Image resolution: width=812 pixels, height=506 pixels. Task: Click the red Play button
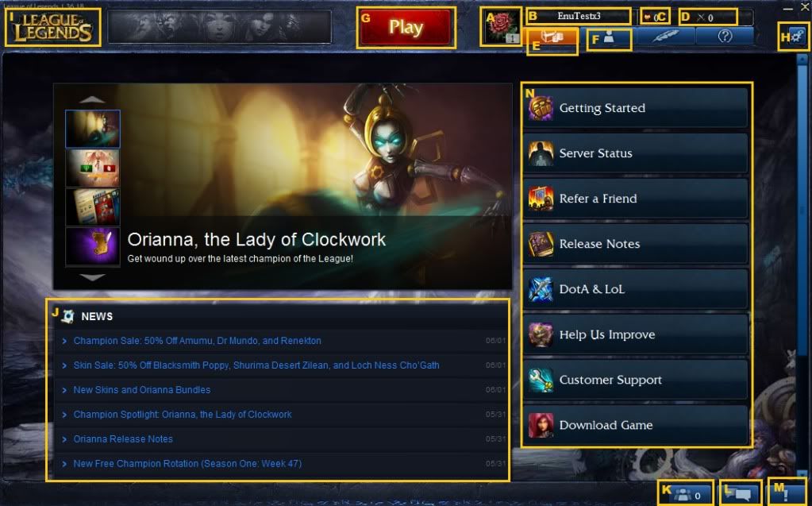click(x=406, y=28)
